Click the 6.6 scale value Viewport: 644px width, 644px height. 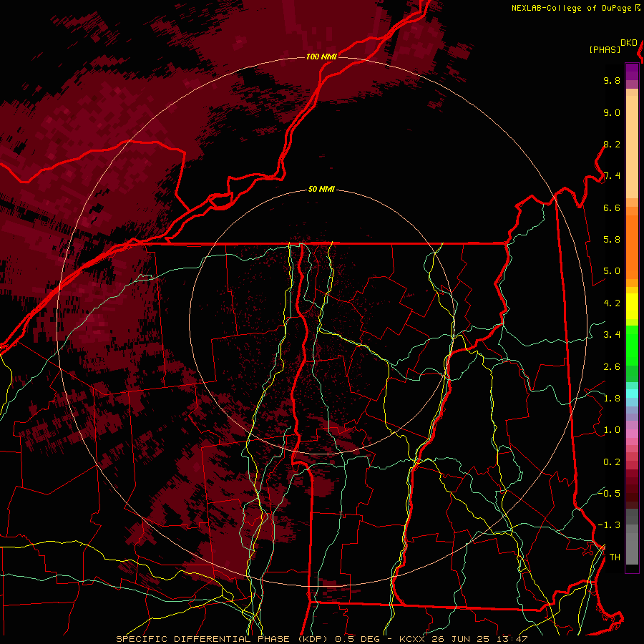click(612, 208)
